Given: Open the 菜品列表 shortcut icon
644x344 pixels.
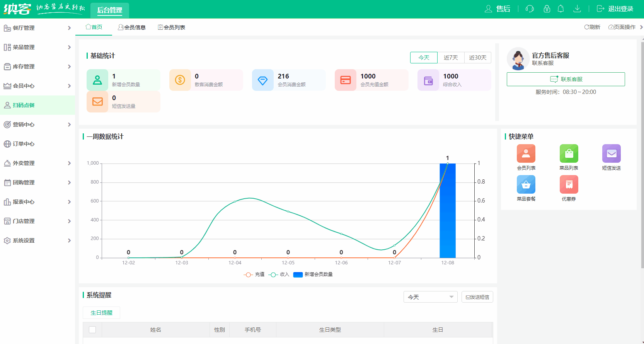Looking at the screenshot, I should (x=569, y=154).
